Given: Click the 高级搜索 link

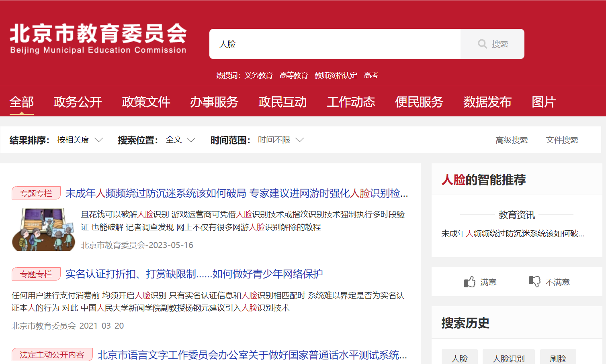Looking at the screenshot, I should tap(512, 140).
